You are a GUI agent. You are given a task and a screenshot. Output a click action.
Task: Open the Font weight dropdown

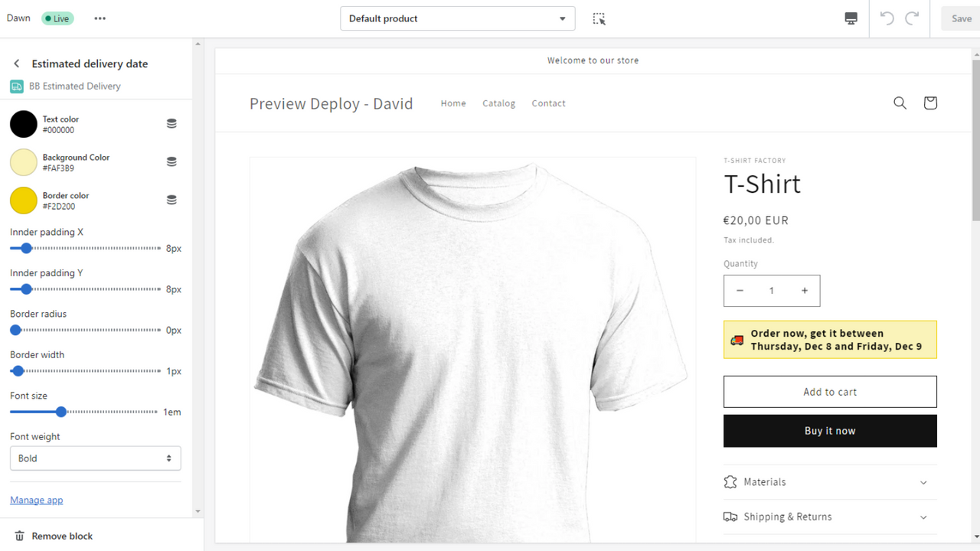95,458
